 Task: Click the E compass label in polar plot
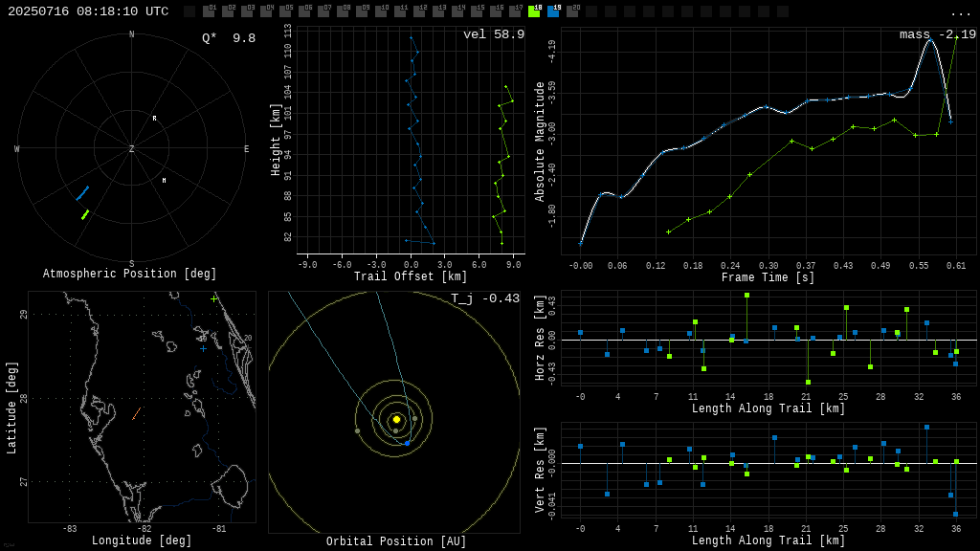(246, 148)
